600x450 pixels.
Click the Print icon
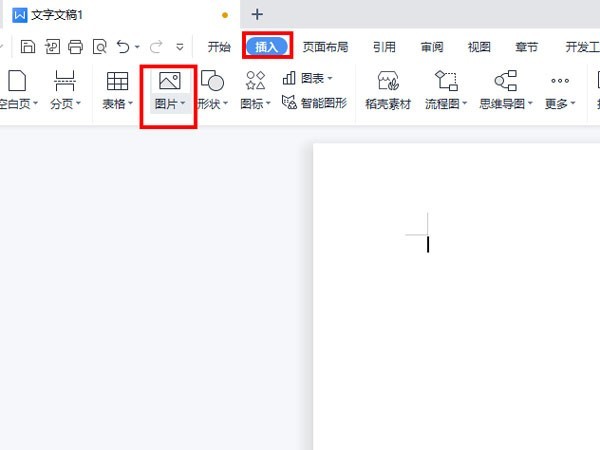tap(75, 47)
